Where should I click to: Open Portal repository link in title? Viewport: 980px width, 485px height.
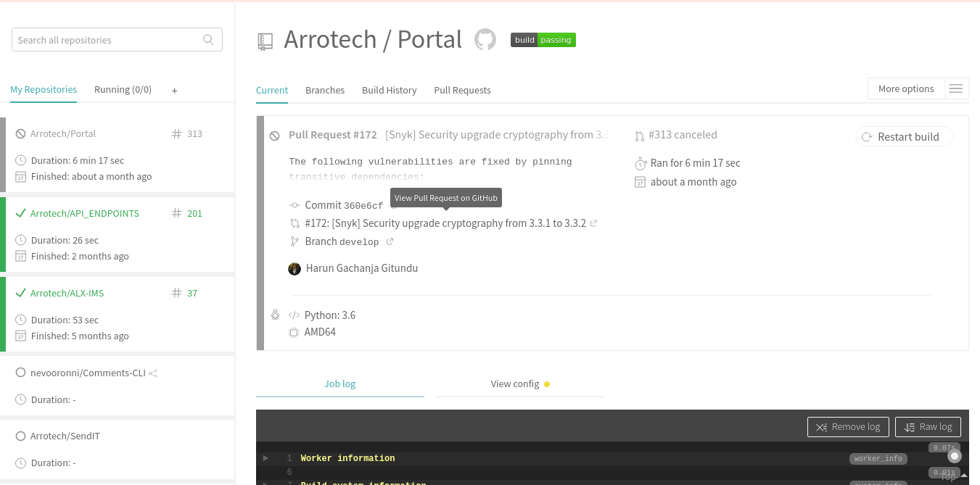click(x=429, y=39)
